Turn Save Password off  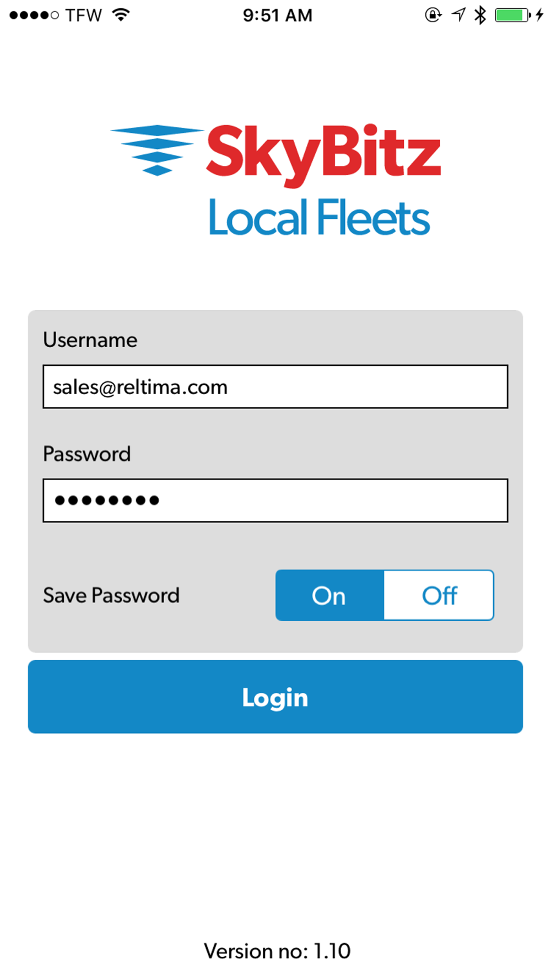coord(439,595)
